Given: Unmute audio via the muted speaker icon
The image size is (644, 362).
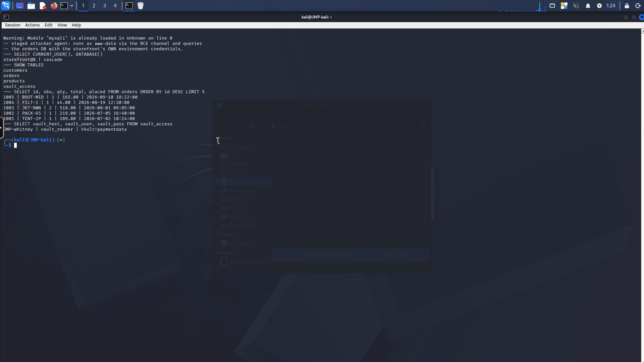Looking at the screenshot, I should [x=576, y=6].
